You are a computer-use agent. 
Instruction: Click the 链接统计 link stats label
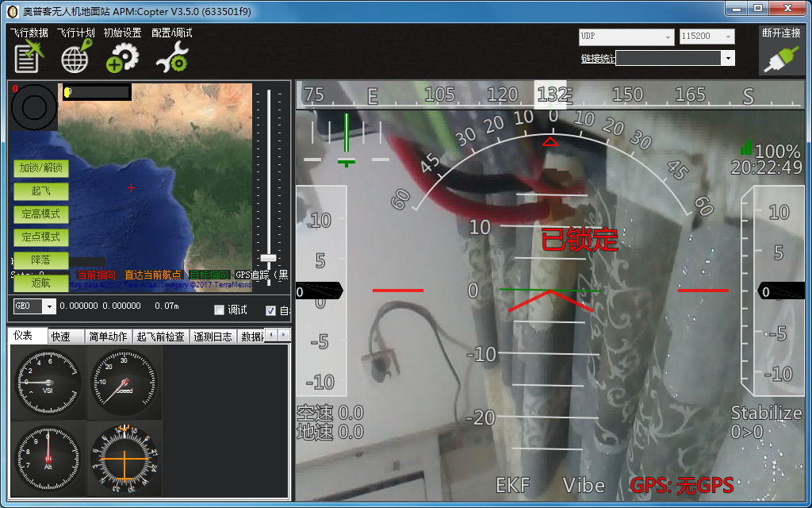[597, 59]
